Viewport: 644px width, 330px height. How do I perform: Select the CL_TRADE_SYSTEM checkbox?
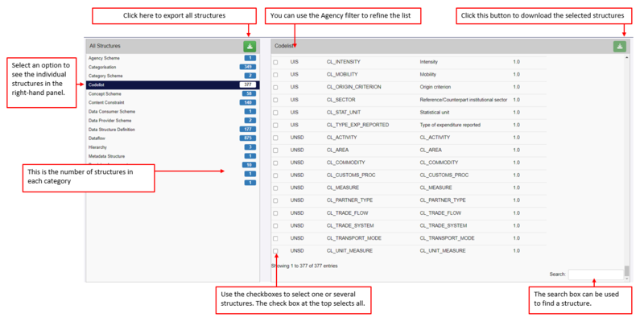(x=275, y=226)
